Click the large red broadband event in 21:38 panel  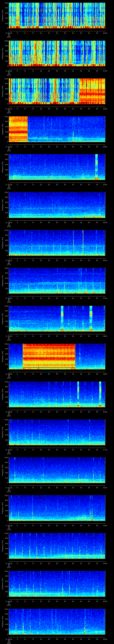pyautogui.click(x=49, y=357)
